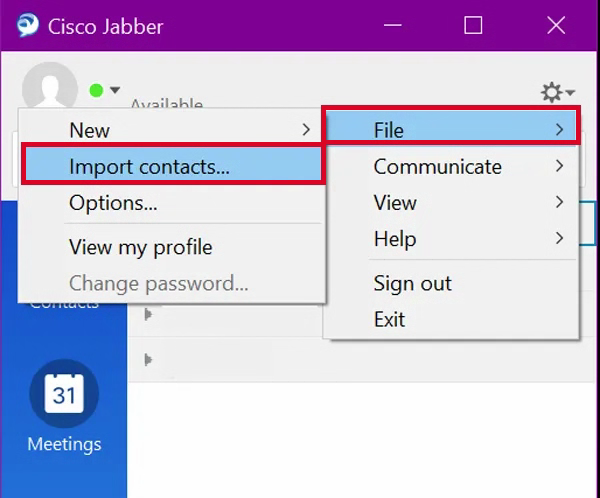Open the New submenu
Image resolution: width=600 pixels, height=498 pixels.
click(x=172, y=130)
